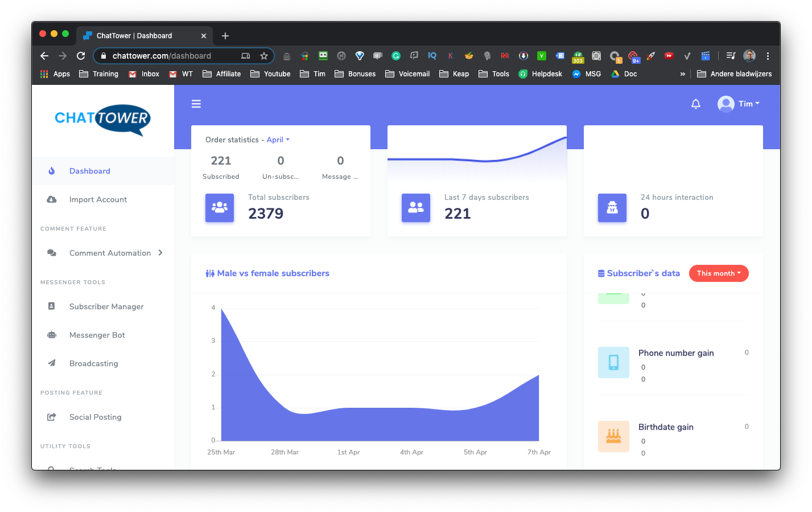Click the Subscriber Manager contact icon
The height and width of the screenshot is (512, 812).
point(52,306)
